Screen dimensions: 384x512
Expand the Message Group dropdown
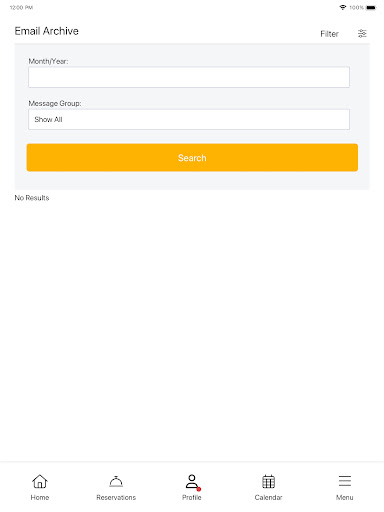tap(189, 119)
